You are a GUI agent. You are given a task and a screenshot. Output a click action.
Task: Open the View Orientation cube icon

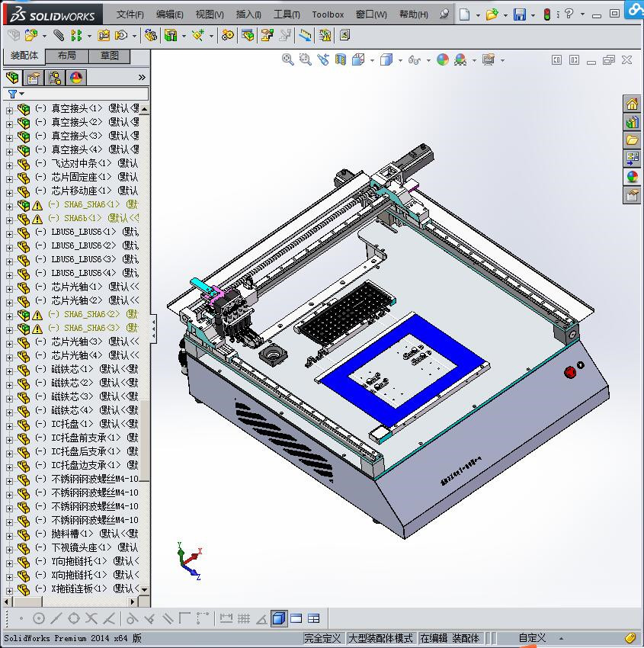(x=358, y=60)
